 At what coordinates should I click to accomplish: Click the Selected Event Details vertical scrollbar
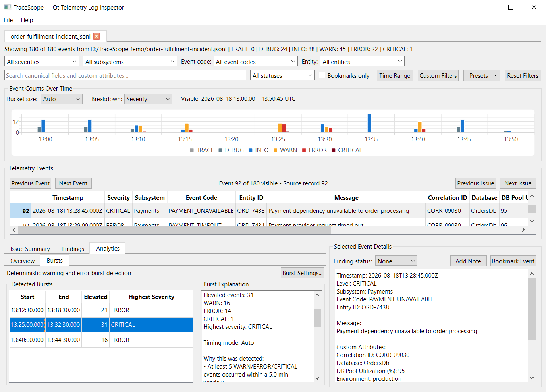tap(532, 309)
